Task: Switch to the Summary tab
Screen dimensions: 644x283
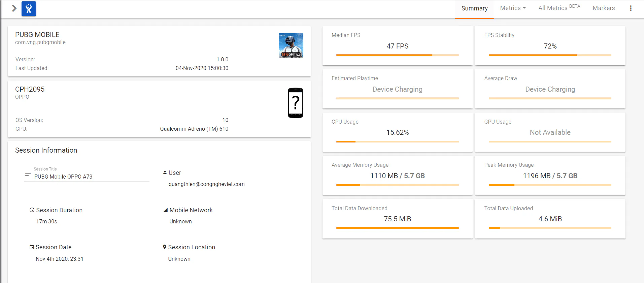Action: pyautogui.click(x=474, y=8)
